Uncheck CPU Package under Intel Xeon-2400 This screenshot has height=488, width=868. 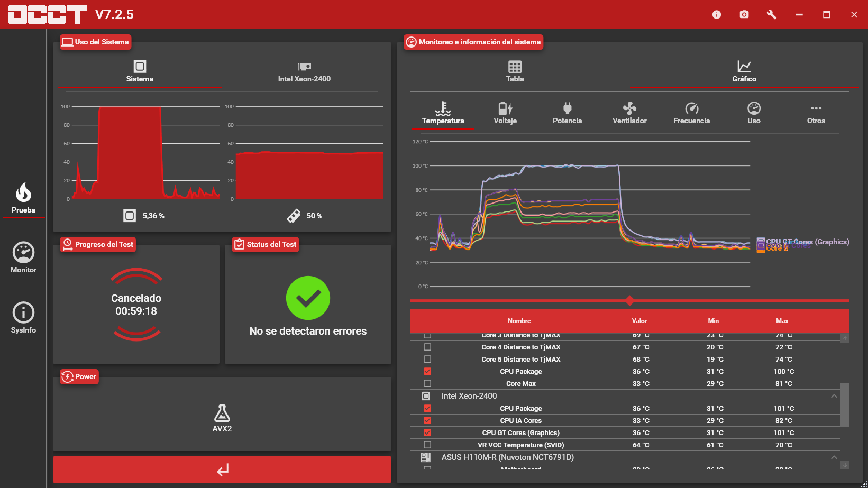(x=427, y=408)
